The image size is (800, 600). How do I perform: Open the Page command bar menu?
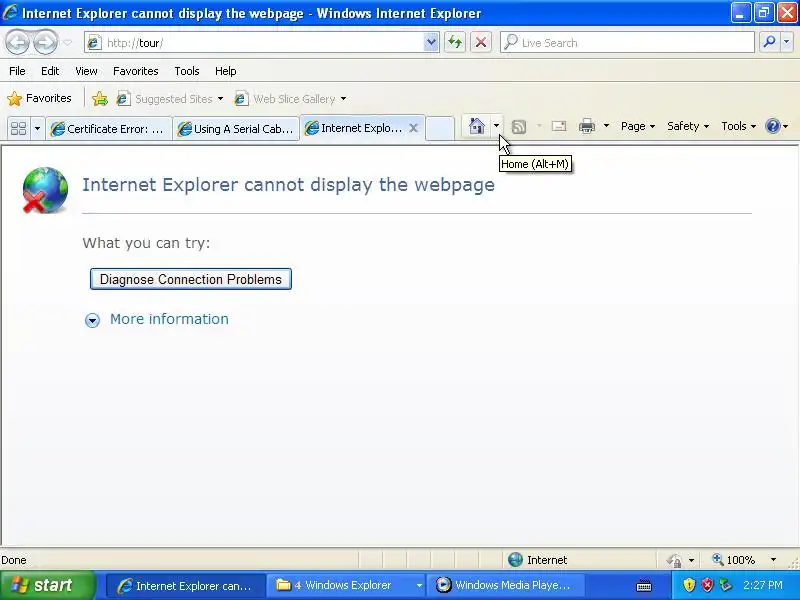coord(638,126)
